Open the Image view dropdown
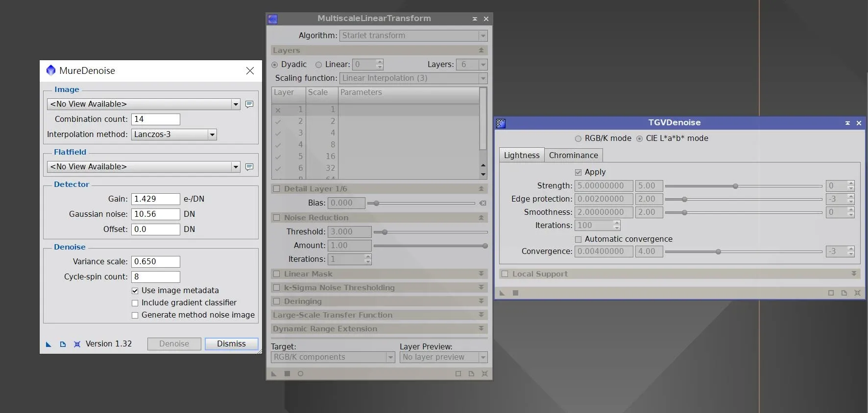 click(144, 104)
